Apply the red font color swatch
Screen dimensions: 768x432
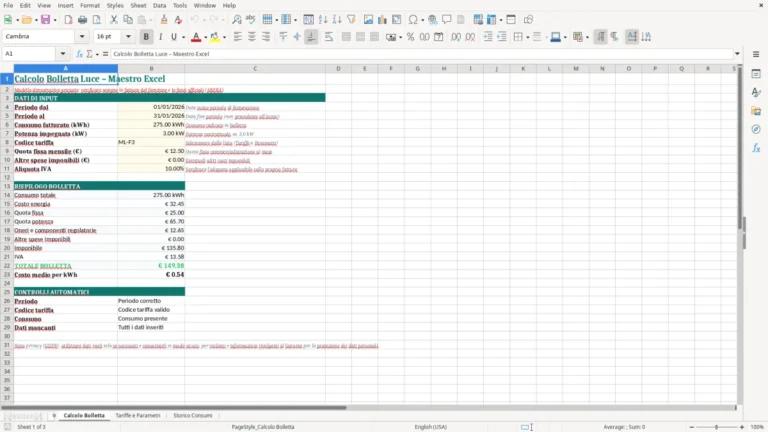tap(196, 37)
